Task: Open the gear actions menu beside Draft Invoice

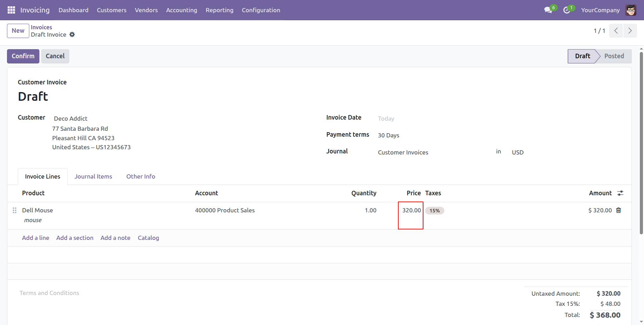Action: click(72, 35)
